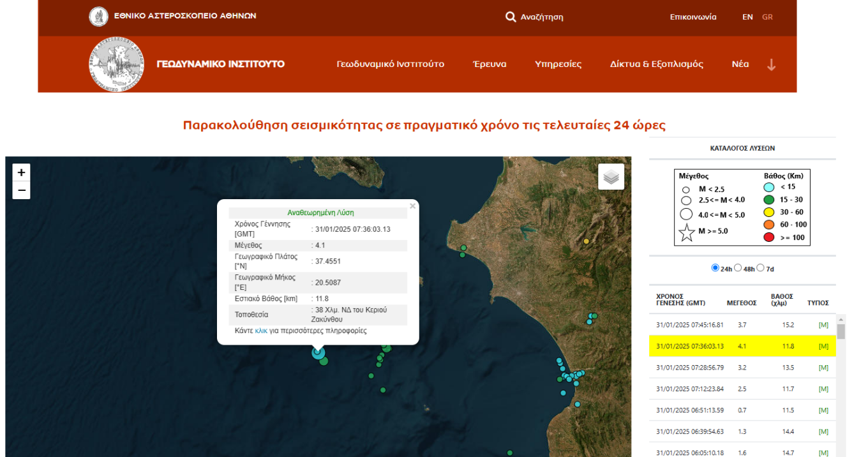This screenshot has width=868, height=457.
Task: Close the earthquake info popup
Action: coord(412,206)
